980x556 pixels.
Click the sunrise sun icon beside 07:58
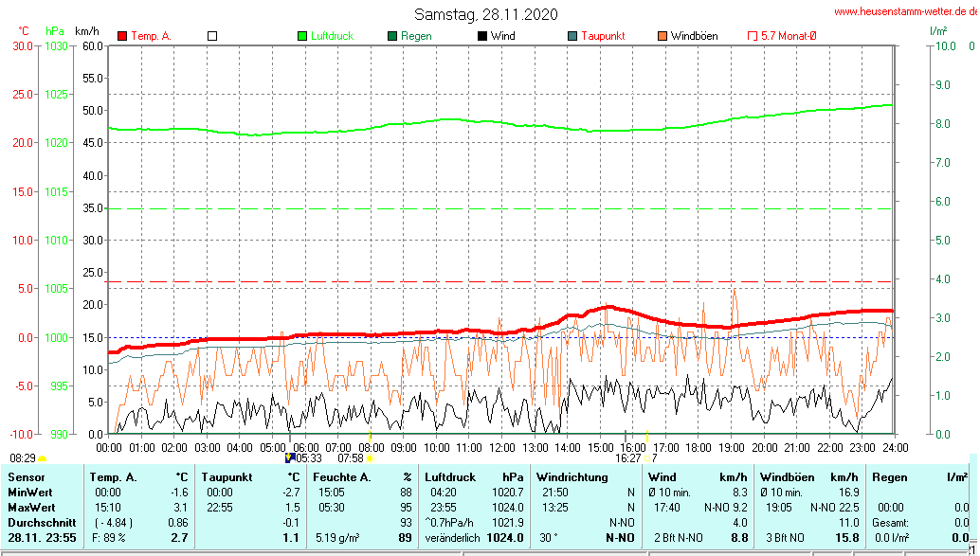click(x=371, y=458)
